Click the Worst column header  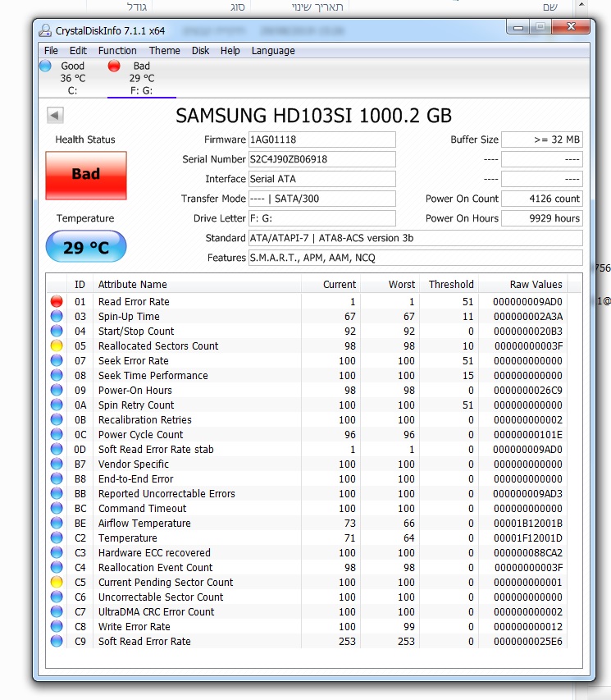click(390, 285)
